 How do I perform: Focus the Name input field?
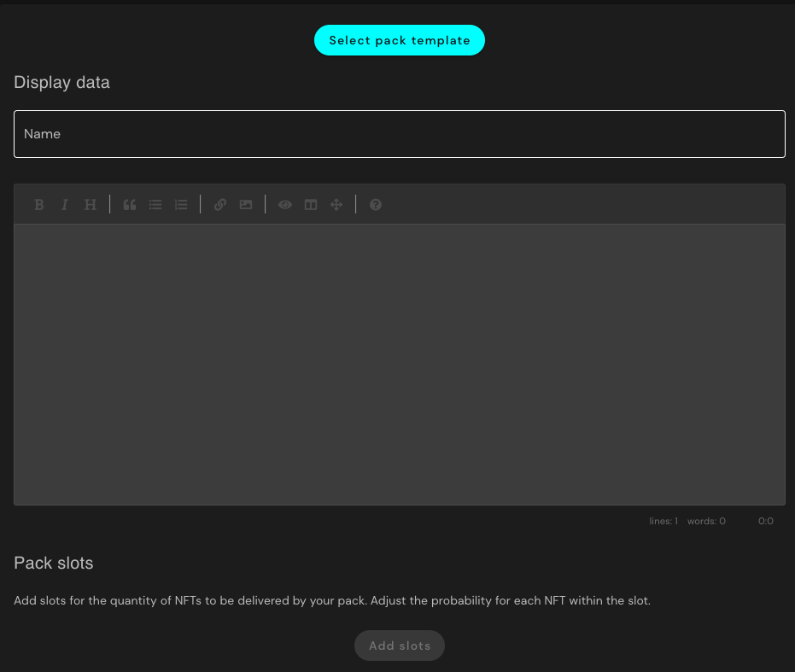coord(399,134)
